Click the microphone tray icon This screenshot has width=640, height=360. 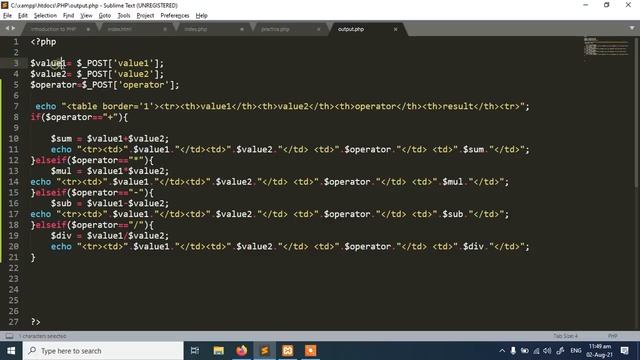pos(513,351)
